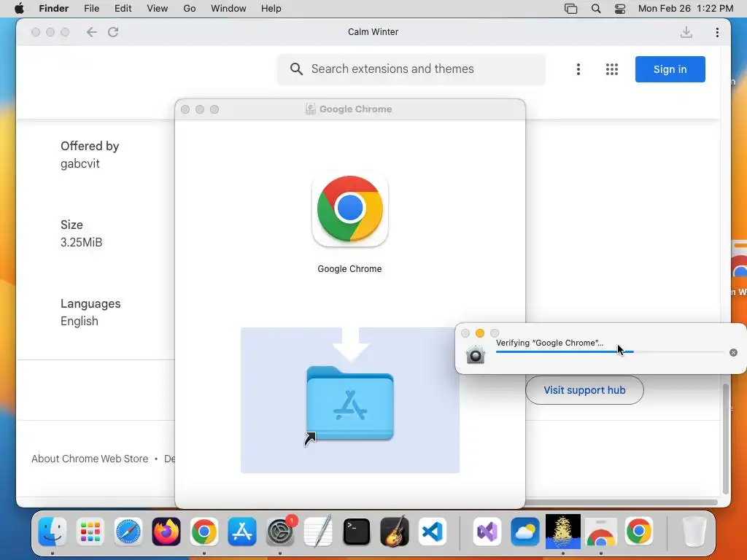This screenshot has width=747, height=560.
Task: Minimize the verifying dialog with the yellow button
Action: click(480, 333)
